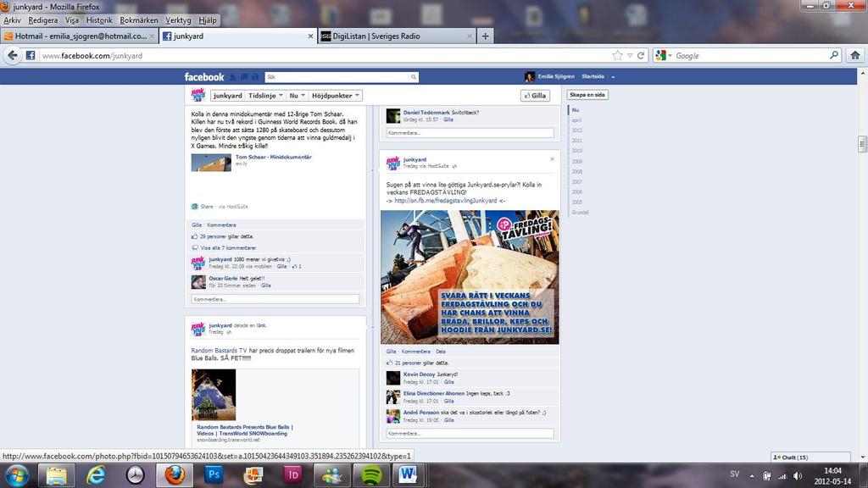Open the clock app in taskbar
The width and height of the screenshot is (868, 488).
[x=135, y=475]
